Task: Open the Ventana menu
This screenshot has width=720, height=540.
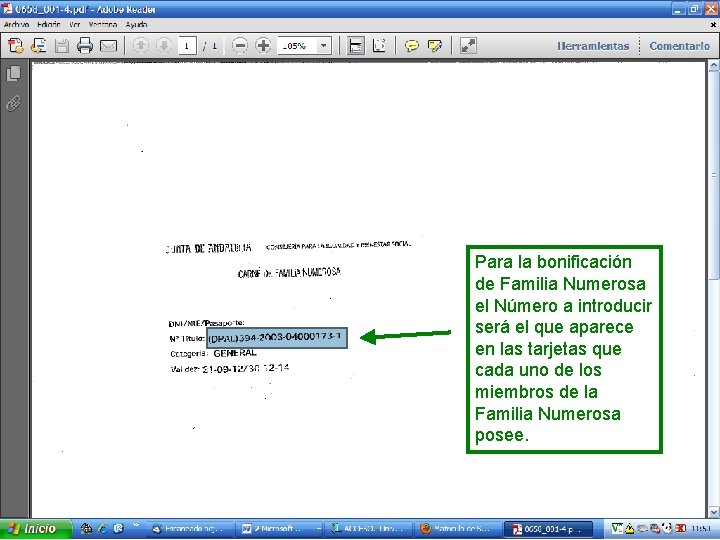Action: [103, 24]
